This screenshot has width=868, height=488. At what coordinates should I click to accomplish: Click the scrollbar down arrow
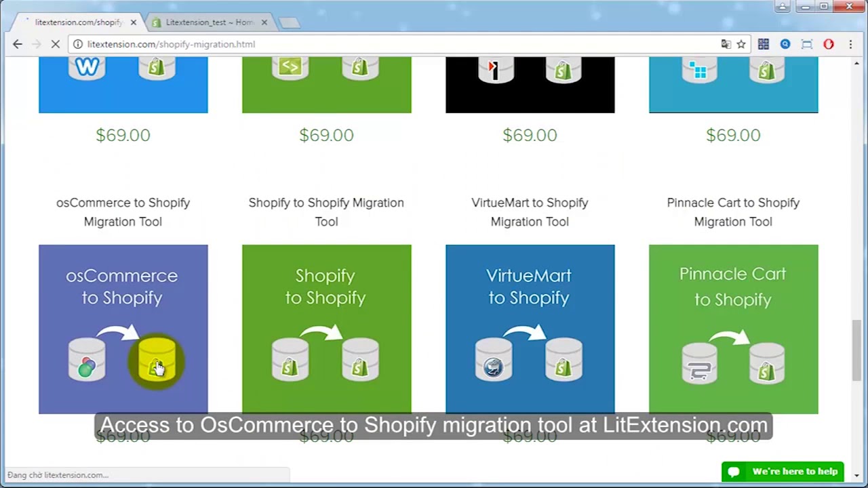856,476
